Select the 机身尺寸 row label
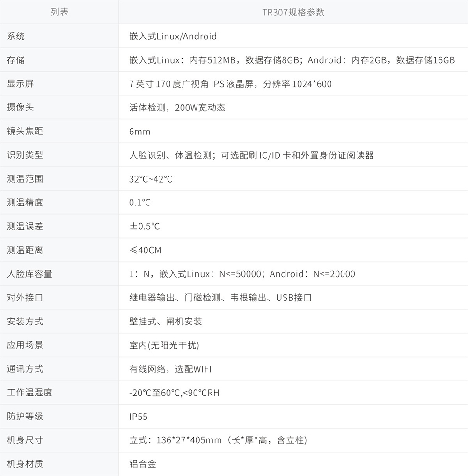Viewport: 468px width, 476px height. point(25,440)
